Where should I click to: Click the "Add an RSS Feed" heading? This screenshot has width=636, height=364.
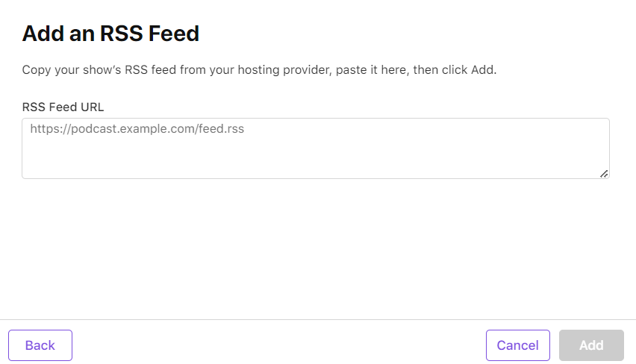click(110, 34)
